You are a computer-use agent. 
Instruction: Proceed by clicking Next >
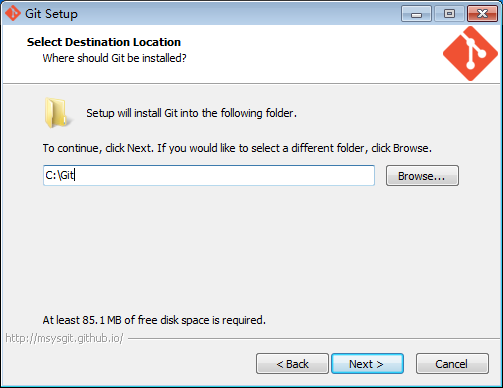(x=367, y=364)
